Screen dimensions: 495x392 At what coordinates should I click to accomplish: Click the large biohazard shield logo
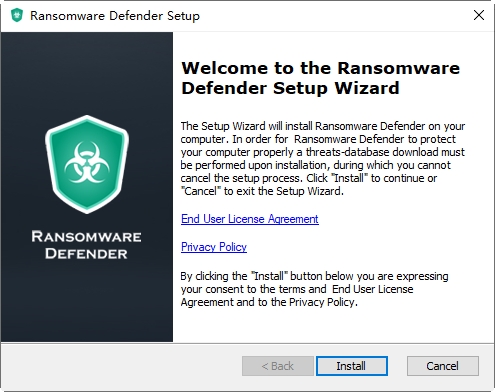pyautogui.click(x=87, y=164)
